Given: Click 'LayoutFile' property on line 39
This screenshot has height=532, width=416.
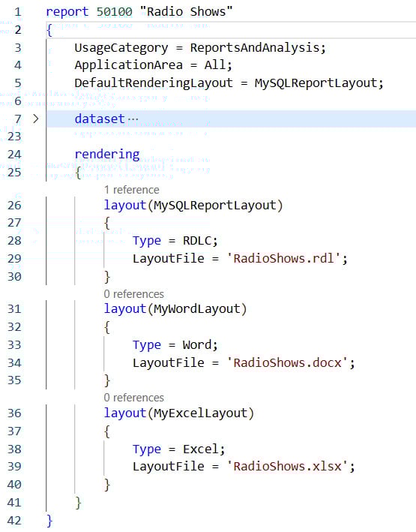Looking at the screenshot, I should [x=168, y=467].
